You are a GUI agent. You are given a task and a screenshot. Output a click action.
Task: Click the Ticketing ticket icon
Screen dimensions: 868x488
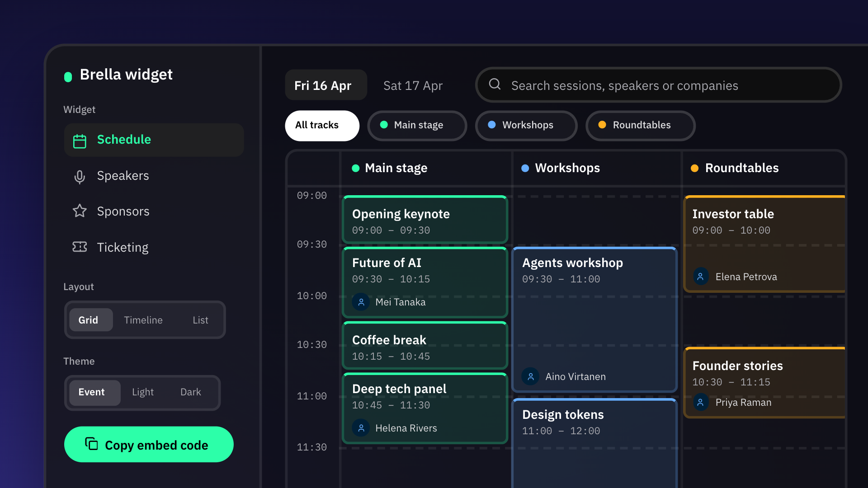80,247
